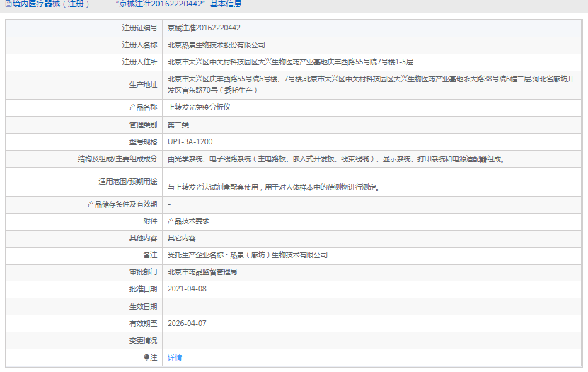The height and width of the screenshot is (372, 588).
Task: Select expiry date 2026-04-07
Action: click(187, 324)
